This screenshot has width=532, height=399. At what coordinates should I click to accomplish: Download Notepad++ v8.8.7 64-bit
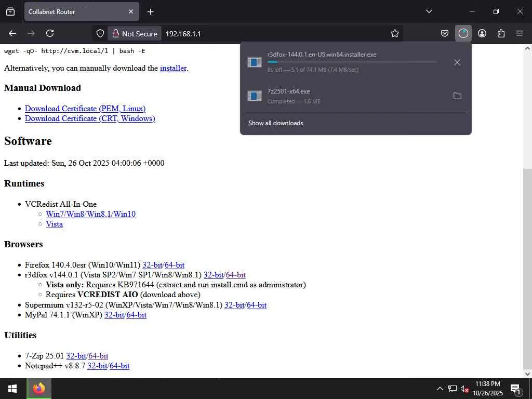coord(119,366)
